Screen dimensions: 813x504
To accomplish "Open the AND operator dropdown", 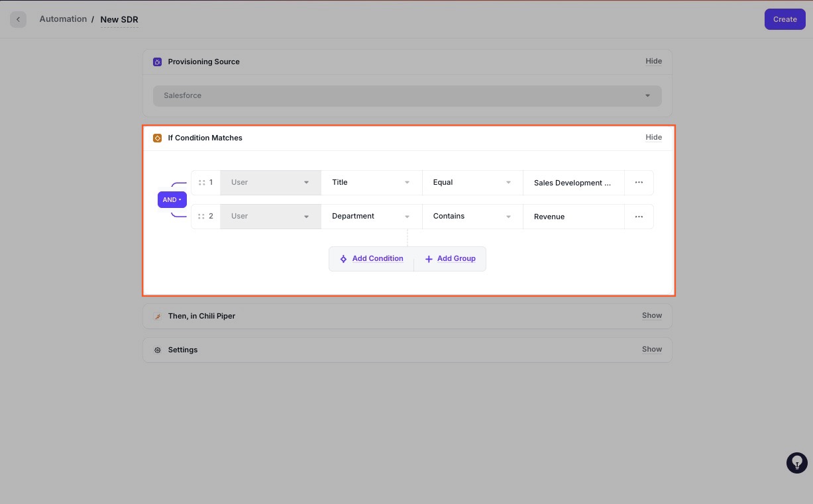I will pyautogui.click(x=172, y=199).
